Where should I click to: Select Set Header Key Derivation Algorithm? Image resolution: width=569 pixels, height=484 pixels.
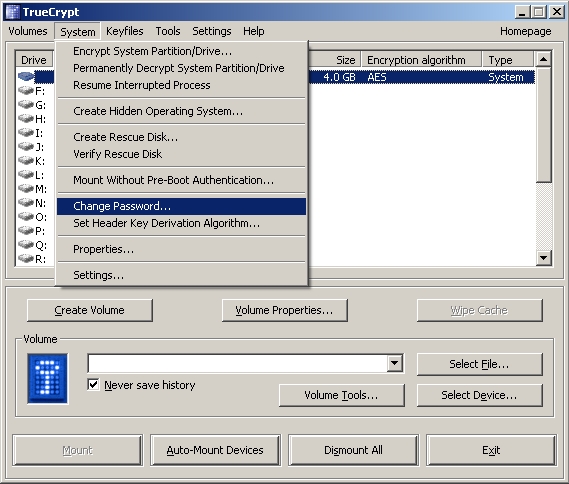(x=181, y=223)
